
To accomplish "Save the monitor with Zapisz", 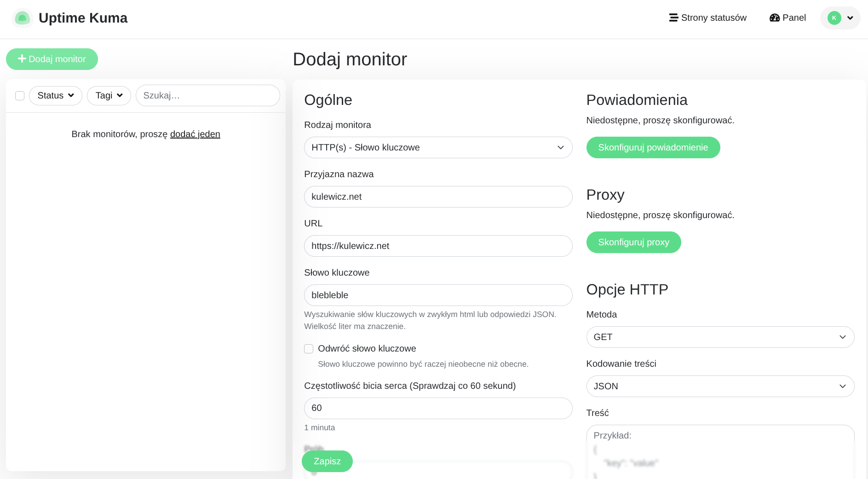I will point(327,462).
